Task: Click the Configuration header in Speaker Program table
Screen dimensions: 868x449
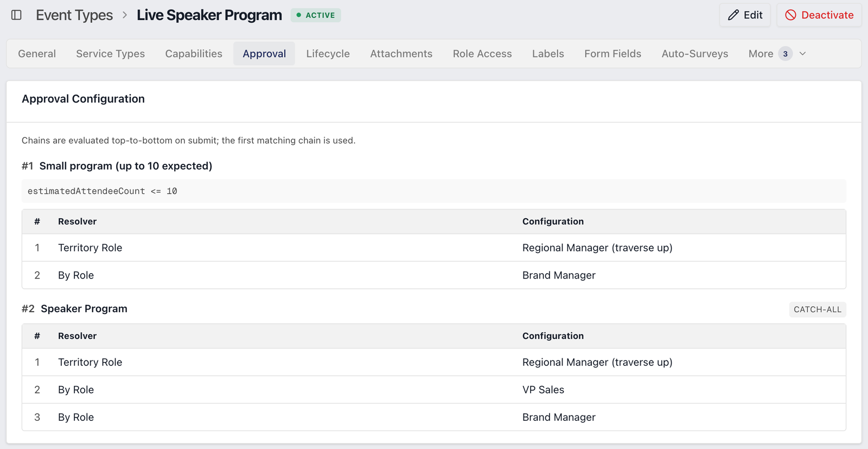Action: pyautogui.click(x=553, y=336)
